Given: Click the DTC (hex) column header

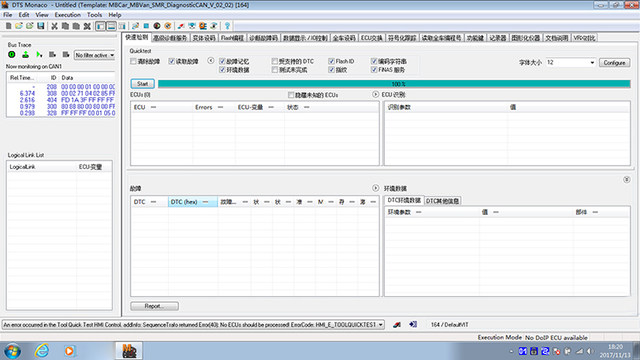Looking at the screenshot, I should pyautogui.click(x=193, y=202).
